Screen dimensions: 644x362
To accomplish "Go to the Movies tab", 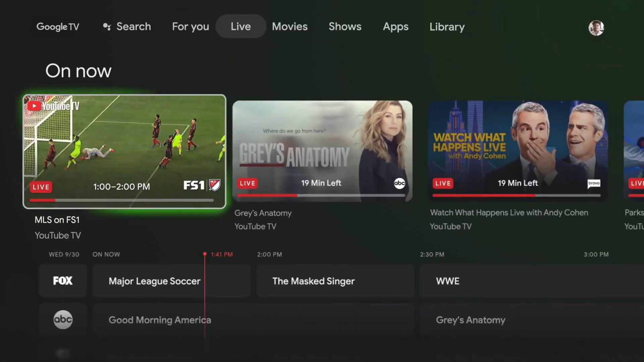I will [290, 26].
